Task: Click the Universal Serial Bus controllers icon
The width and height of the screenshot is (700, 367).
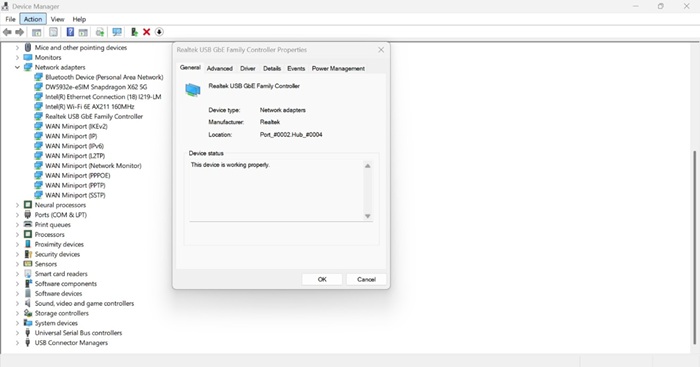Action: (x=28, y=333)
